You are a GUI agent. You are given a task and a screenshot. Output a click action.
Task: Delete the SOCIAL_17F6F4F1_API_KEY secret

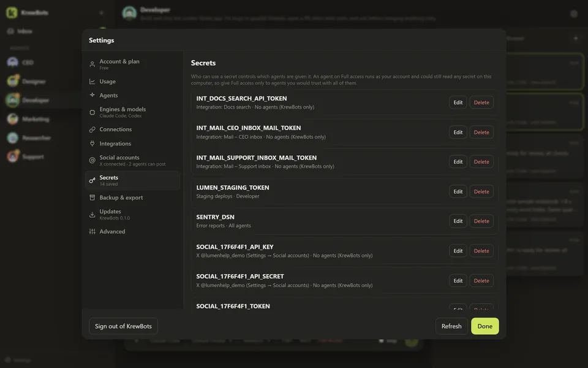coord(481,251)
